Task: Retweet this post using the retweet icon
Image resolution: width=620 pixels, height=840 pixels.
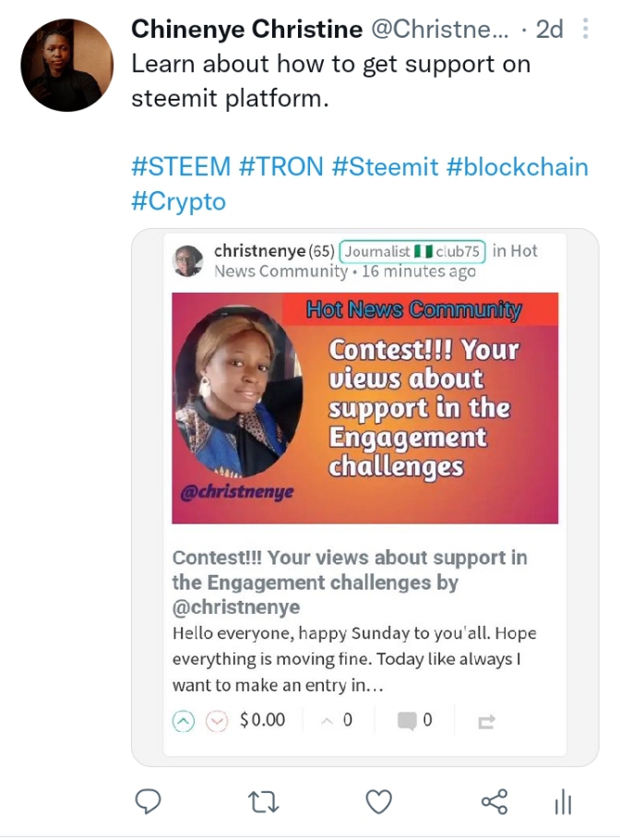Action: point(264,802)
